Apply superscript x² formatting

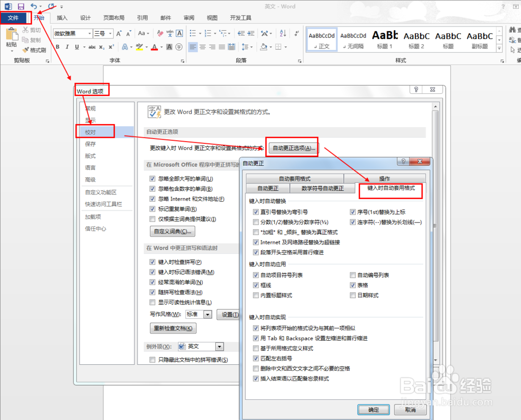tap(111, 47)
